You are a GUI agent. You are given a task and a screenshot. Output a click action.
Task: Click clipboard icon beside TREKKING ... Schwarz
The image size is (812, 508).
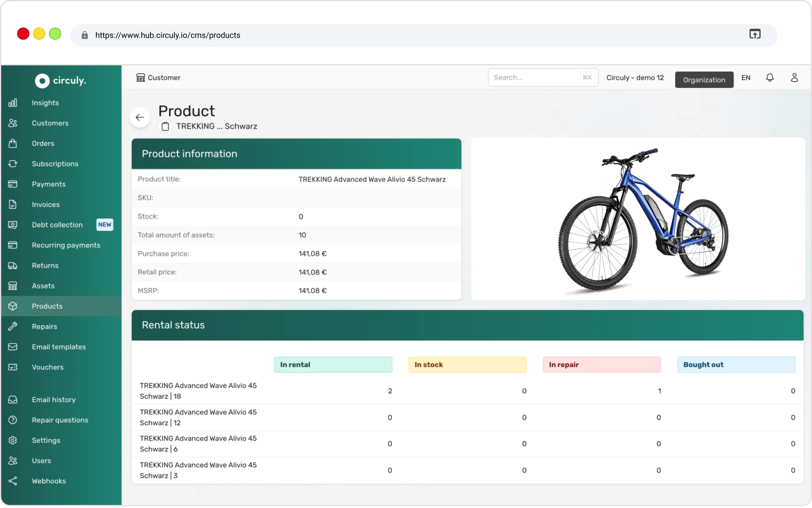[x=165, y=127]
